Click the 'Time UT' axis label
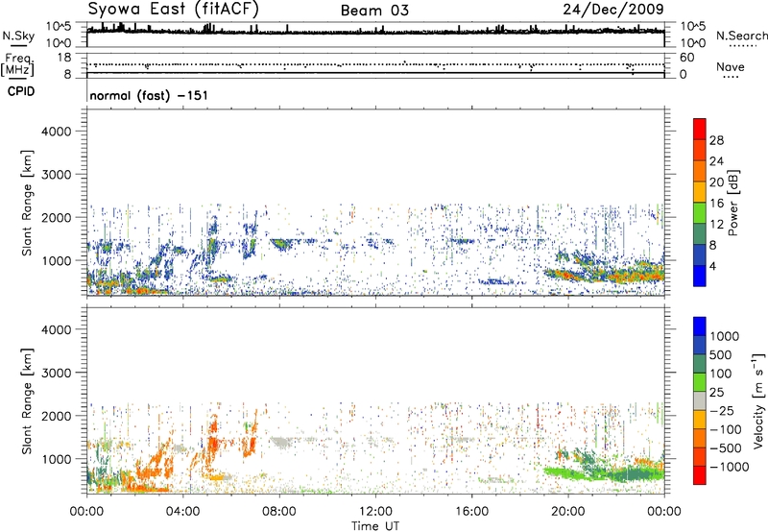This screenshot has width=768, height=532. 375,526
